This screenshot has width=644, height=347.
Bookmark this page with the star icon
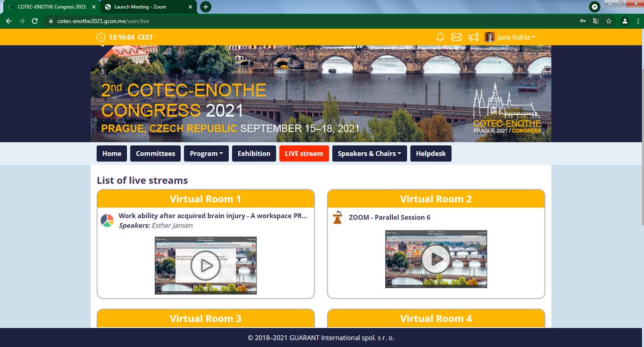[609, 21]
